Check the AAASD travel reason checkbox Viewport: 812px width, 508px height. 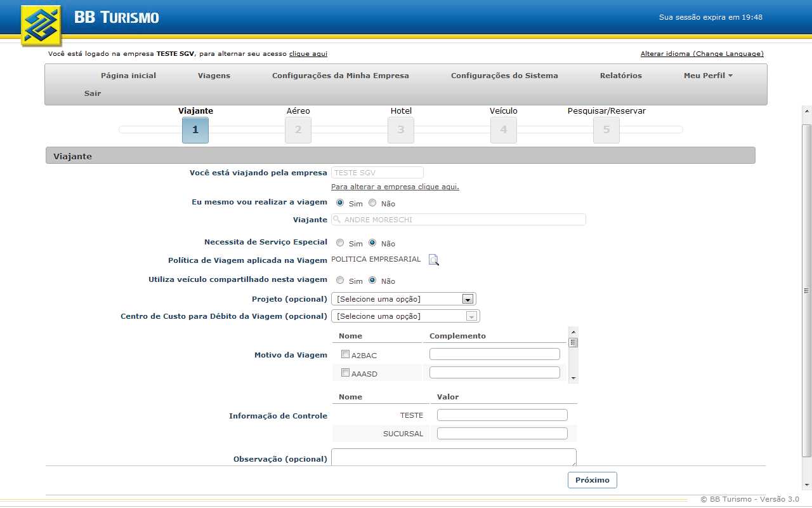pos(346,373)
